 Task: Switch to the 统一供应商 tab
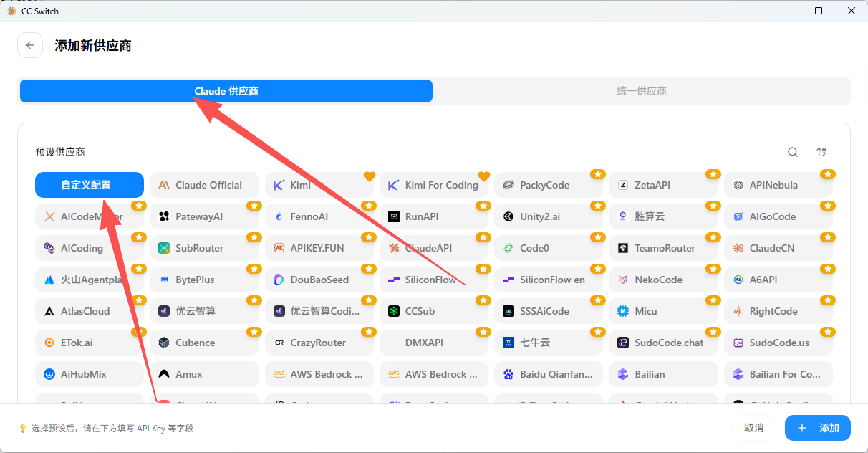coord(642,91)
